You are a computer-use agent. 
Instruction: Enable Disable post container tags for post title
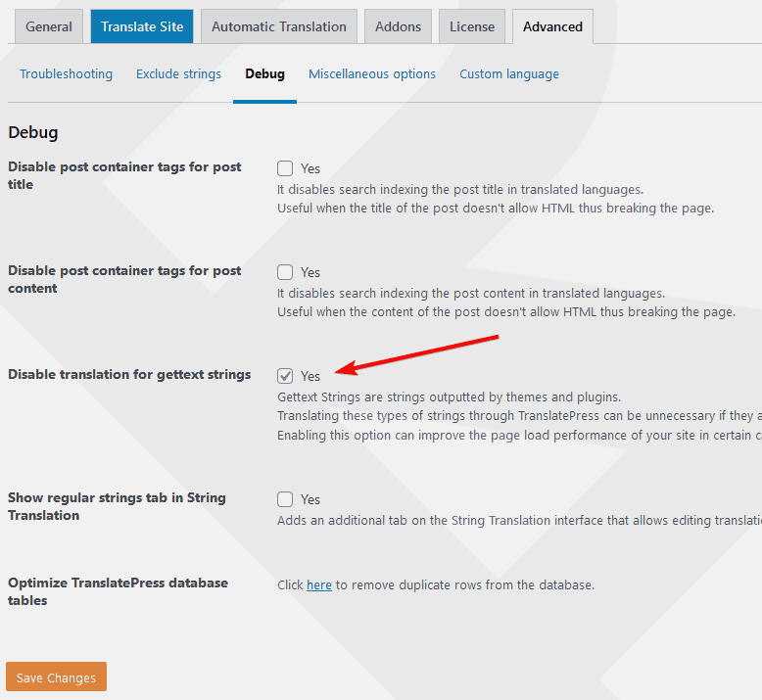point(285,168)
